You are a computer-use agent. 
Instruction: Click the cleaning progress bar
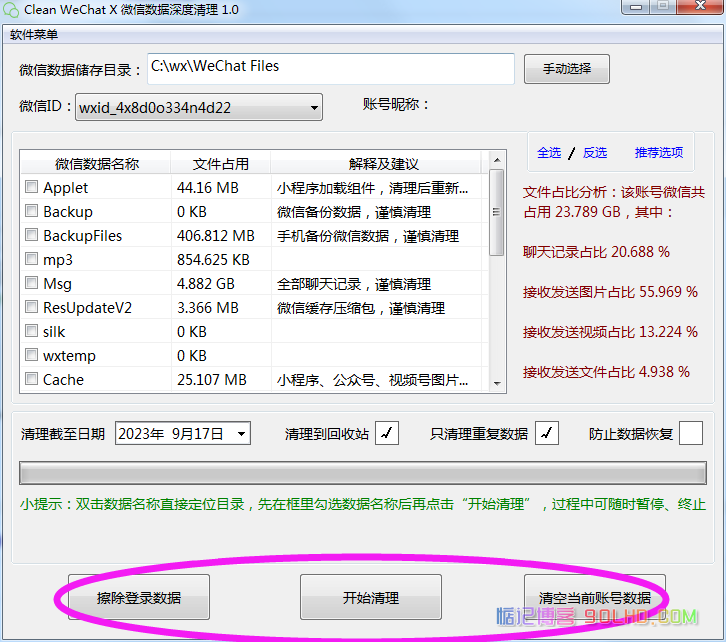(363, 473)
